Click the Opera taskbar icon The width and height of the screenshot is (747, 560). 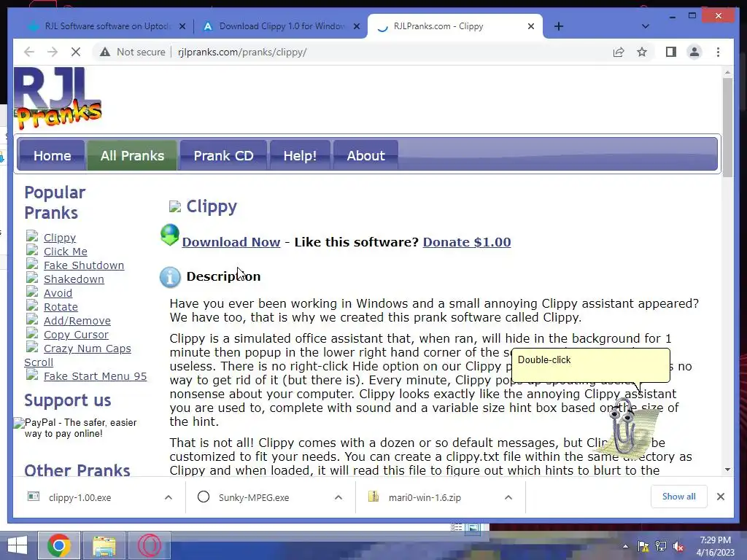(150, 545)
